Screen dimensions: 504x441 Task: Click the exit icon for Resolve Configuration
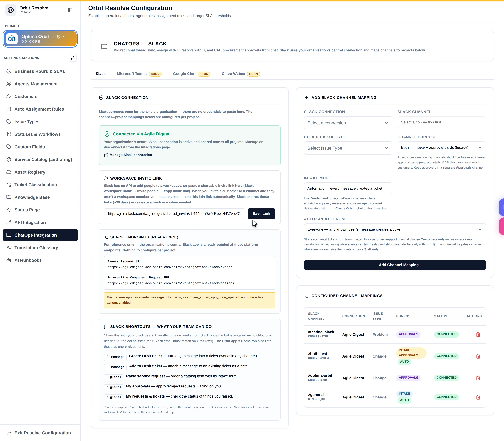pyautogui.click(x=9, y=433)
